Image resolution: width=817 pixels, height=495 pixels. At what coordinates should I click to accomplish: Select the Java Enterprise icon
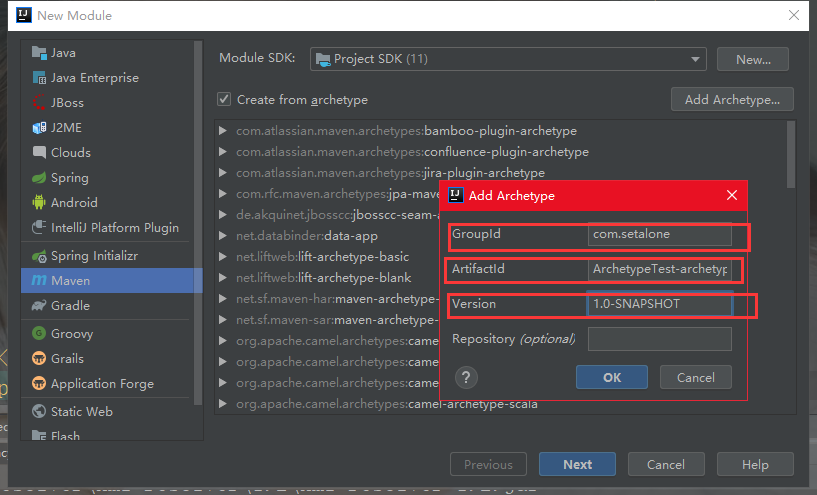tap(39, 78)
